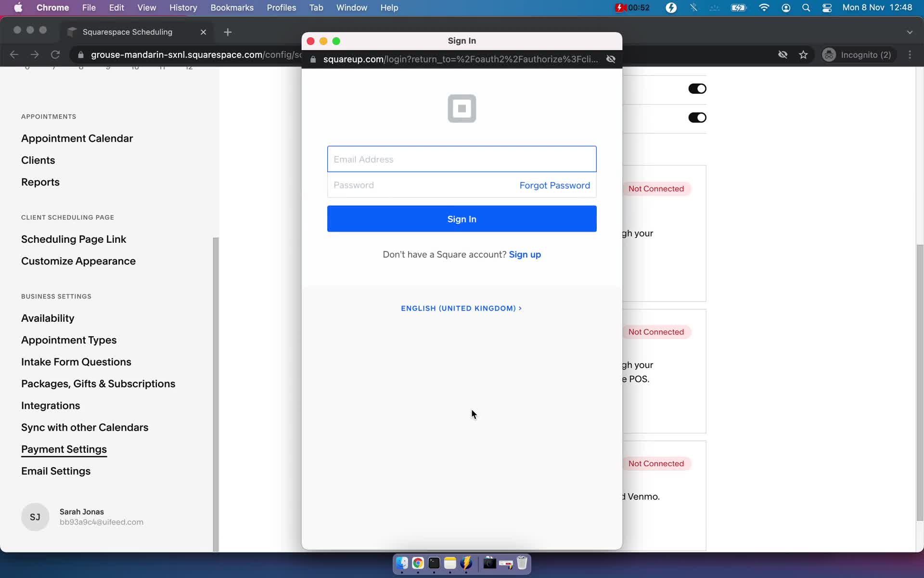
Task: Open Trash from the Dock
Action: click(522, 563)
